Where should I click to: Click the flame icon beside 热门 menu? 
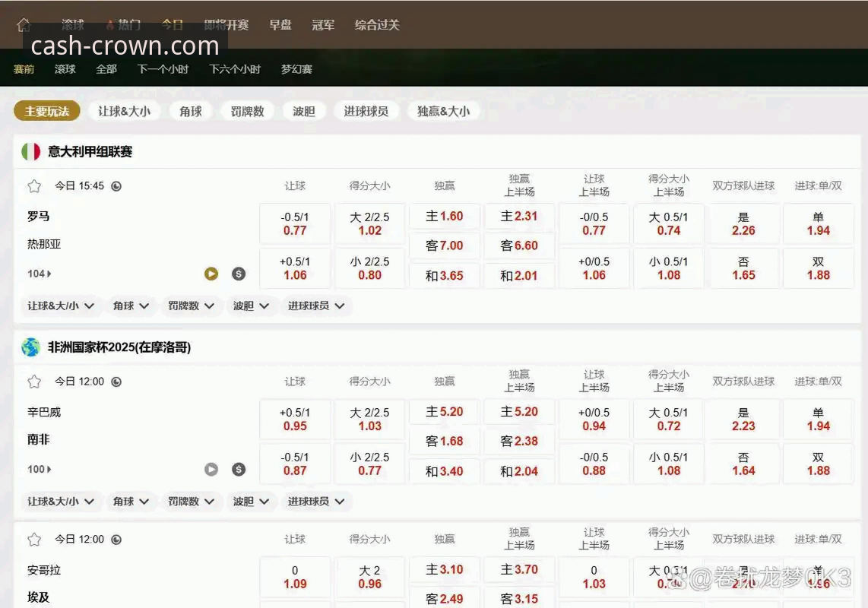click(x=111, y=23)
